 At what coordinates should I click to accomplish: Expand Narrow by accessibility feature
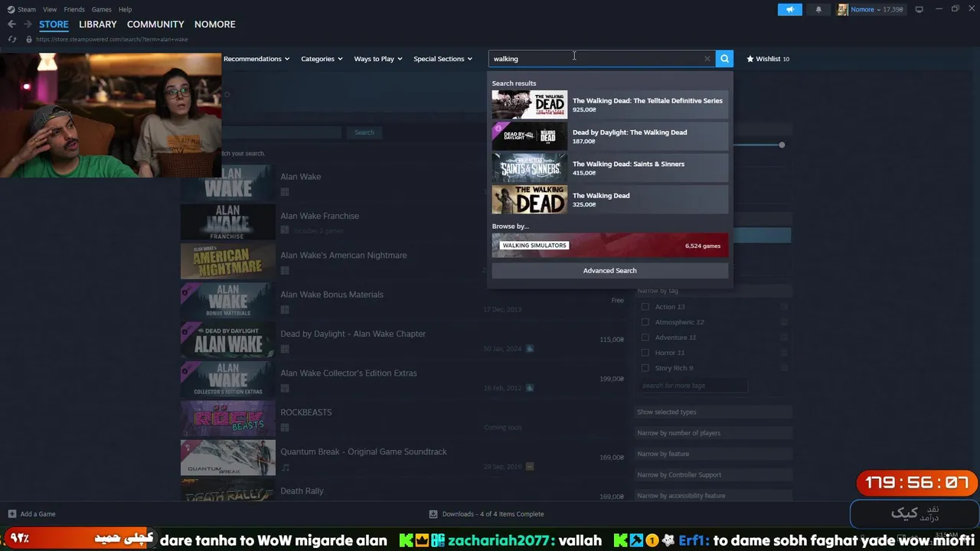click(713, 495)
